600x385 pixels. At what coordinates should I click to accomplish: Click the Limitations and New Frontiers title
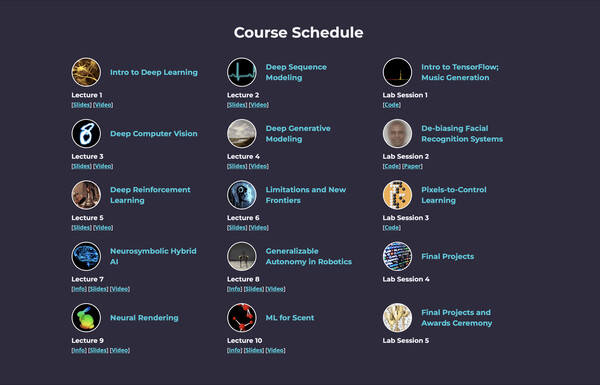tap(306, 195)
